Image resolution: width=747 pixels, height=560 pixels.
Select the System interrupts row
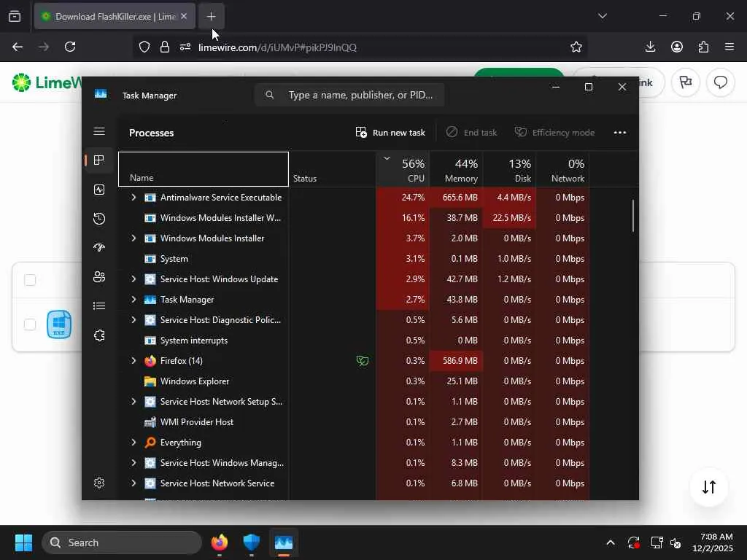point(354,341)
